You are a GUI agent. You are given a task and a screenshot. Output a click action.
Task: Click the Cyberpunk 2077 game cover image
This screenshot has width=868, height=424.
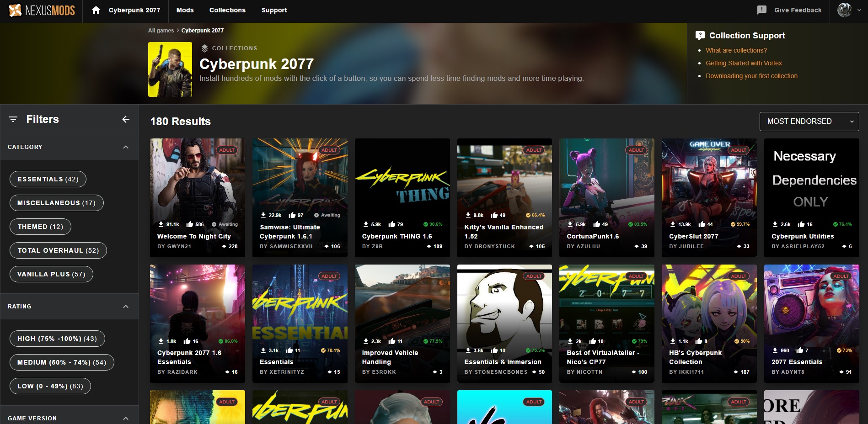[x=170, y=69]
